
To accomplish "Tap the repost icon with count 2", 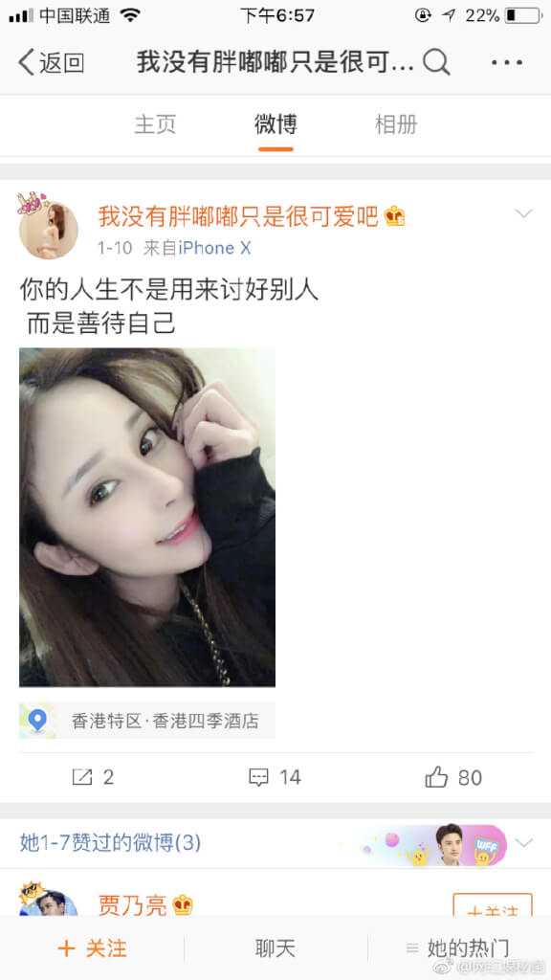I will pyautogui.click(x=82, y=777).
